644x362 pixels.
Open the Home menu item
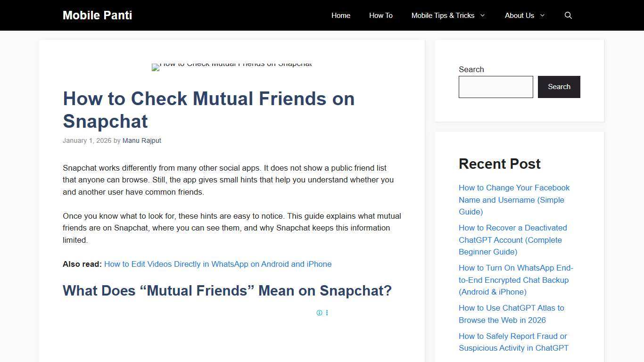click(340, 15)
